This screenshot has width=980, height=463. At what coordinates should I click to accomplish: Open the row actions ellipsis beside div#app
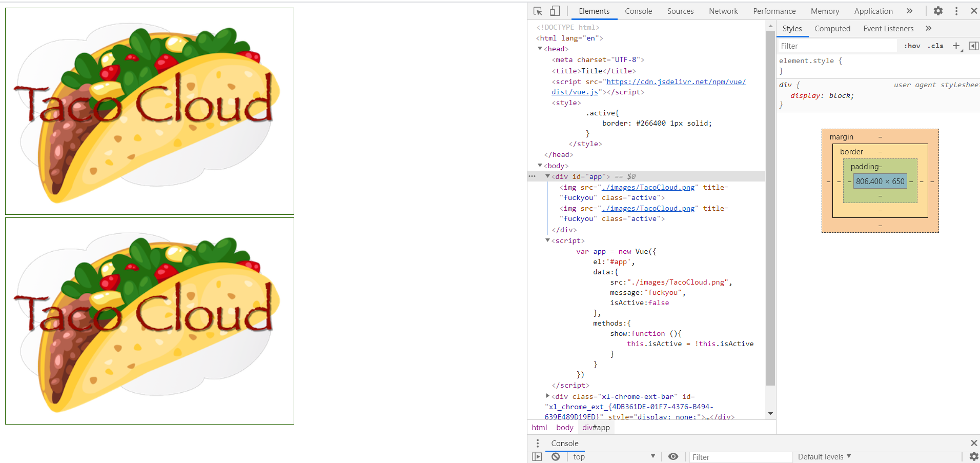tap(532, 176)
